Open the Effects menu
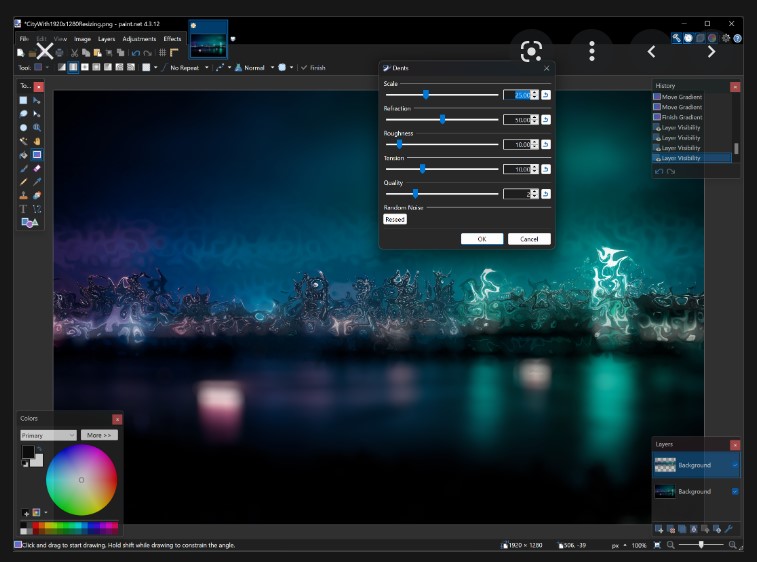 172,38
